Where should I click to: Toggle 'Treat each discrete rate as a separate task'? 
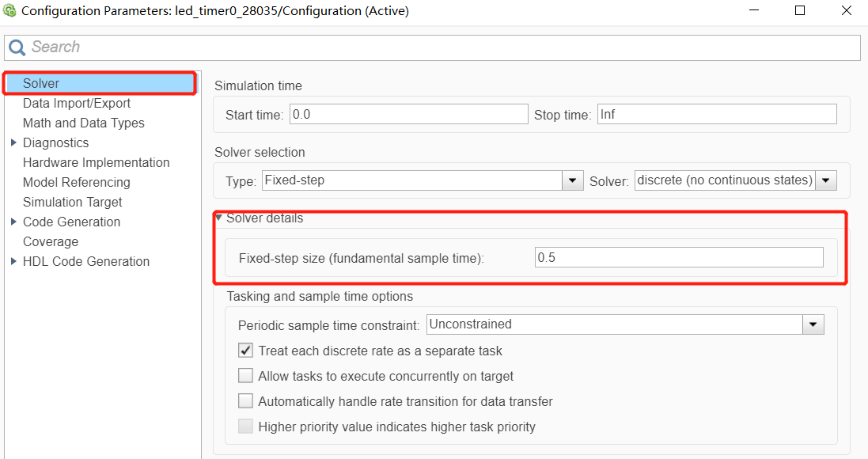tap(246, 351)
